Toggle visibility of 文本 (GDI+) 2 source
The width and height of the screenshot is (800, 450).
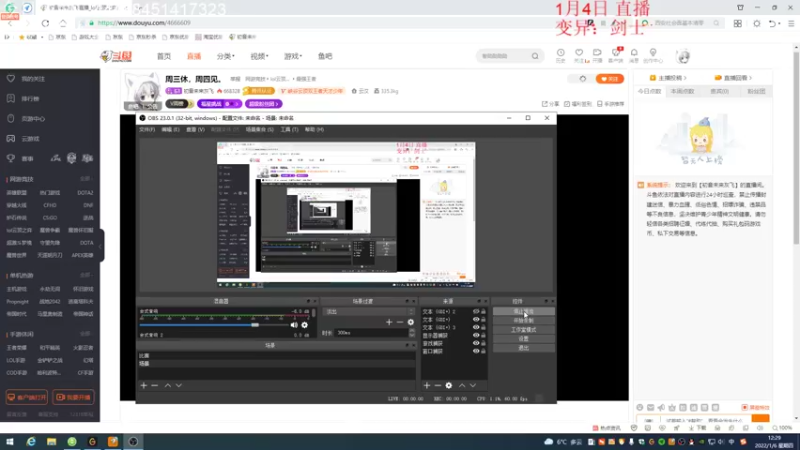click(476, 311)
